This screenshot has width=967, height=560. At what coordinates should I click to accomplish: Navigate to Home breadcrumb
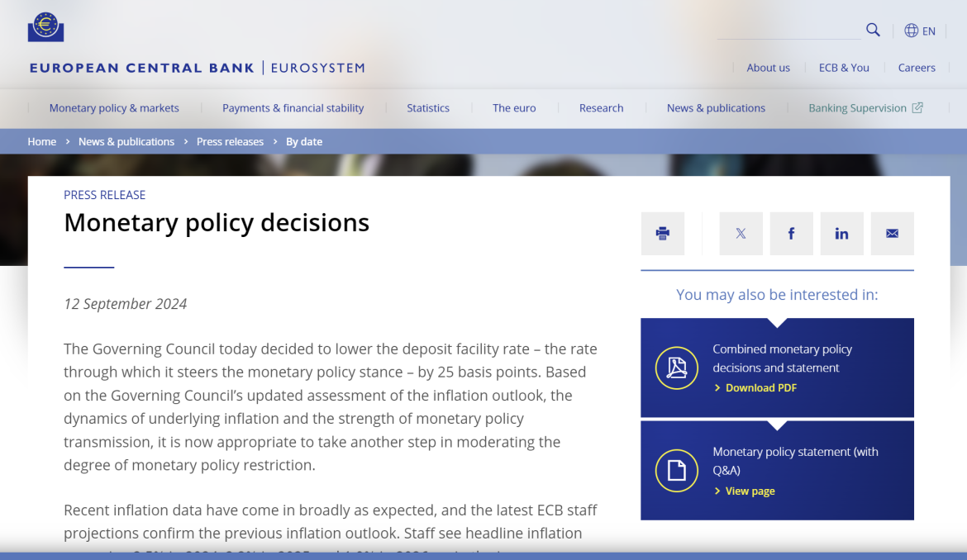[x=42, y=142]
